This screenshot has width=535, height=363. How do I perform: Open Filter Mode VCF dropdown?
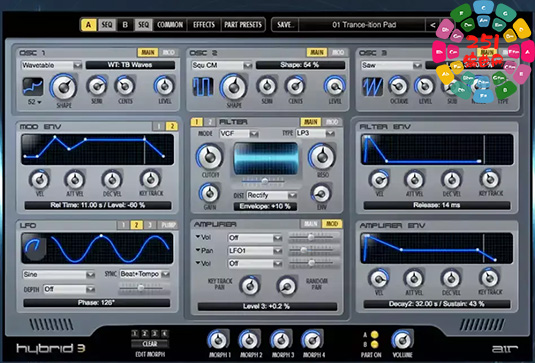coord(238,134)
